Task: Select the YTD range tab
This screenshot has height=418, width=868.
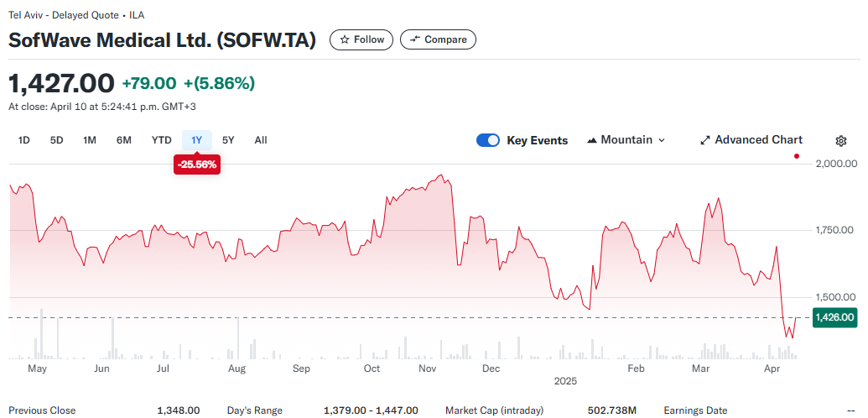Action: 162,140
